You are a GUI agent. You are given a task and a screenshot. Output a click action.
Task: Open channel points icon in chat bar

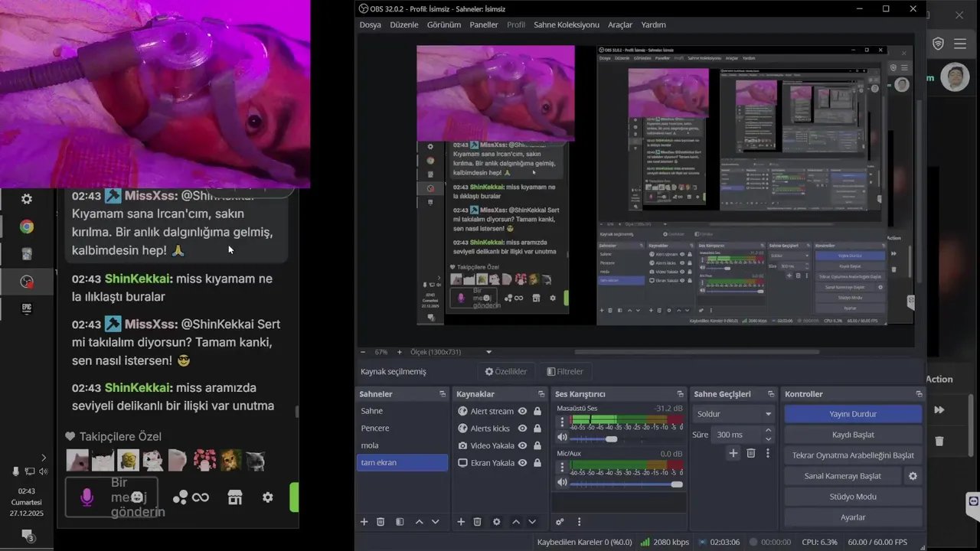[x=181, y=497]
